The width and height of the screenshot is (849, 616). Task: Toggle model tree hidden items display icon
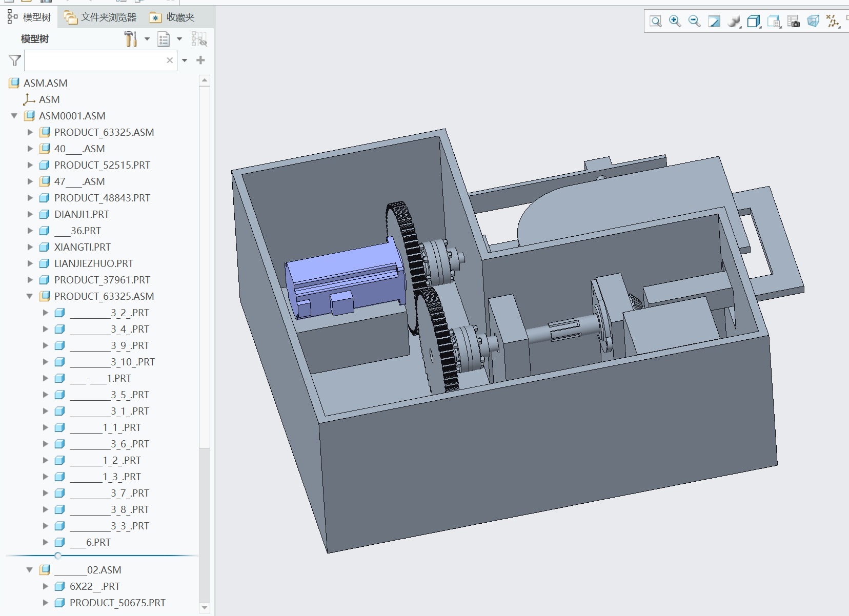(199, 39)
